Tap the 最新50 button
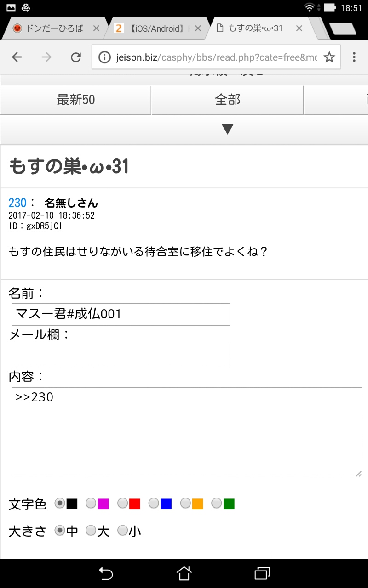The width and height of the screenshot is (368, 588). coord(76,100)
